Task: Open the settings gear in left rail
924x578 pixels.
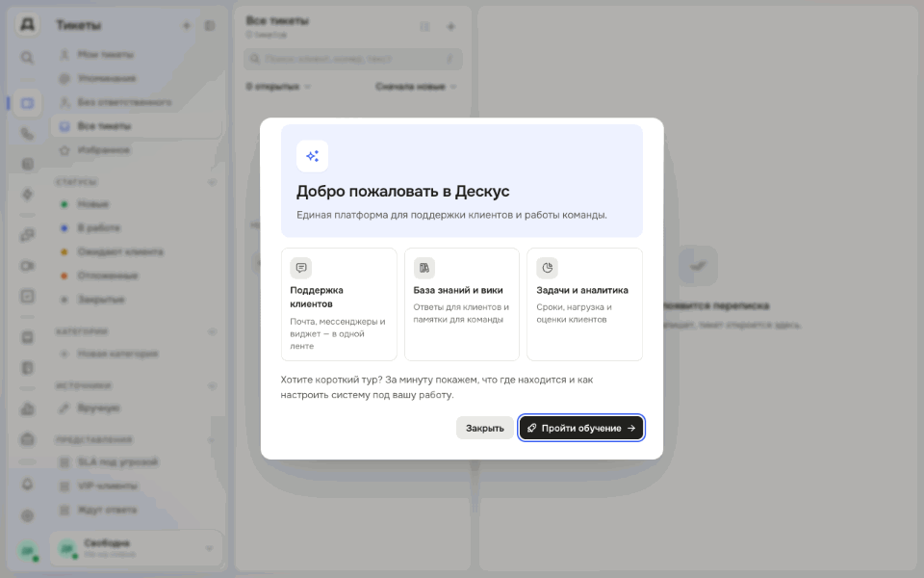Action: 27,515
